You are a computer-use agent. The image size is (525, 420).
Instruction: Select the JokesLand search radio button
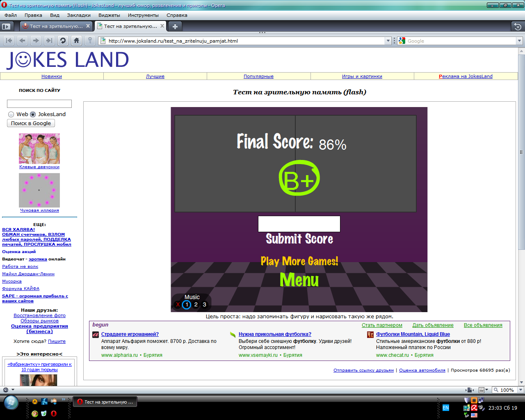32,114
